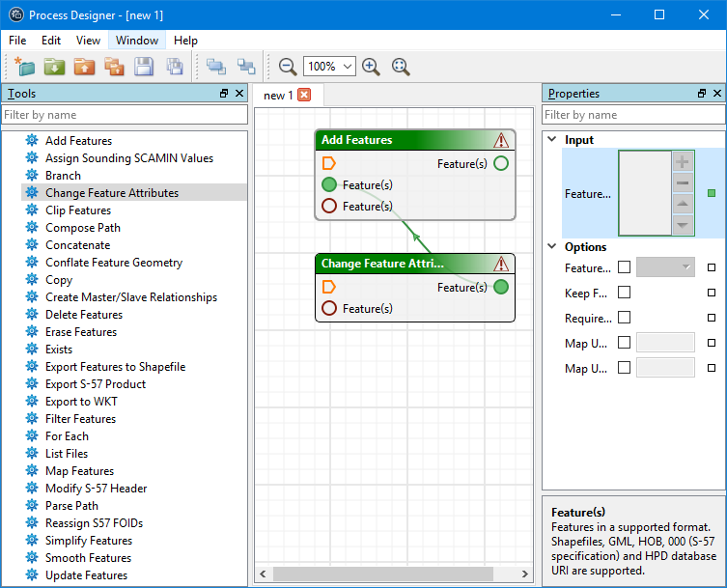The height and width of the screenshot is (588, 727).
Task: Click the New Process toolbar icon
Action: (x=24, y=67)
